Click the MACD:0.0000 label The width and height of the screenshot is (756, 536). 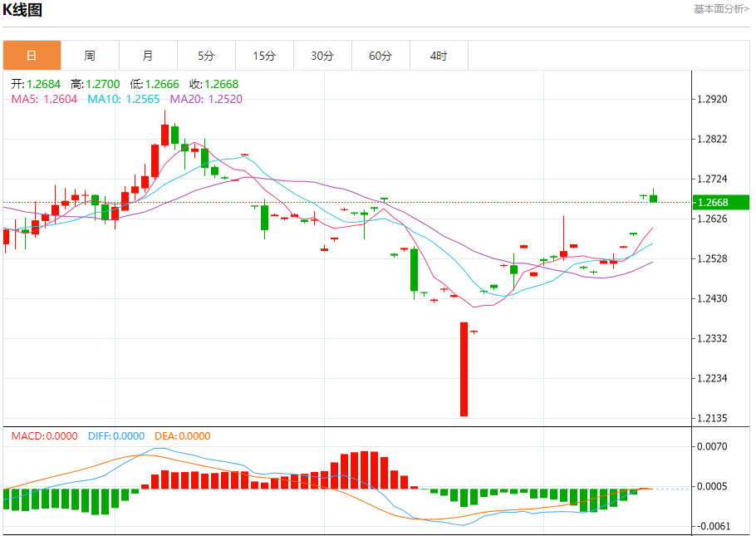44,436
